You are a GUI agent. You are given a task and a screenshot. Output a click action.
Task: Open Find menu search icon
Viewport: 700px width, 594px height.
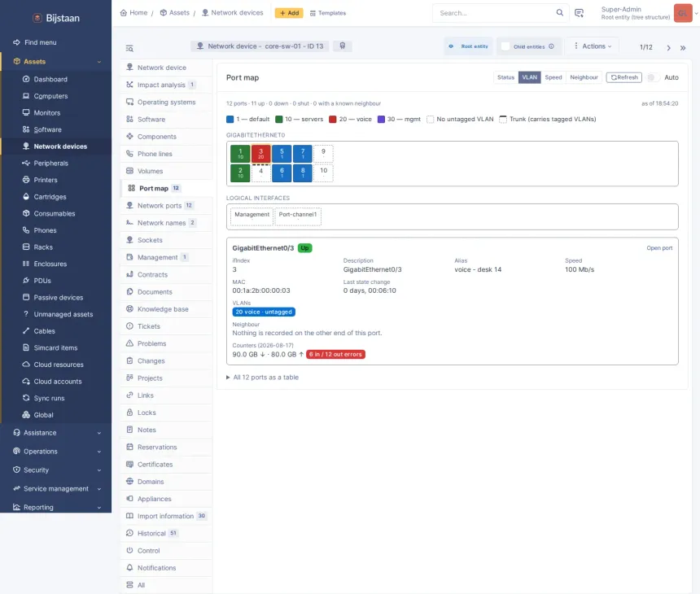(16, 42)
